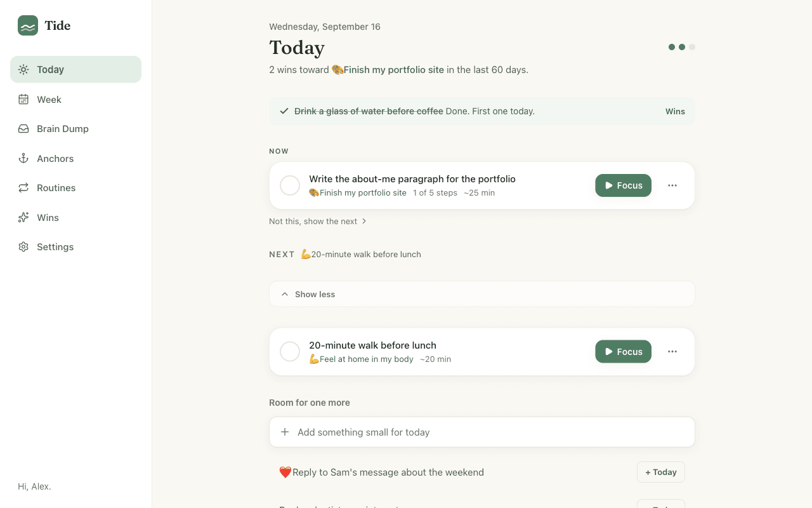Open Today in the sidebar
The image size is (812, 508).
75,69
